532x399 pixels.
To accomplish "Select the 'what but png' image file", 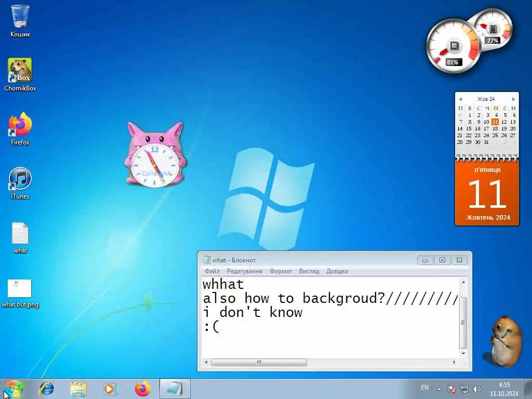I will tap(20, 294).
